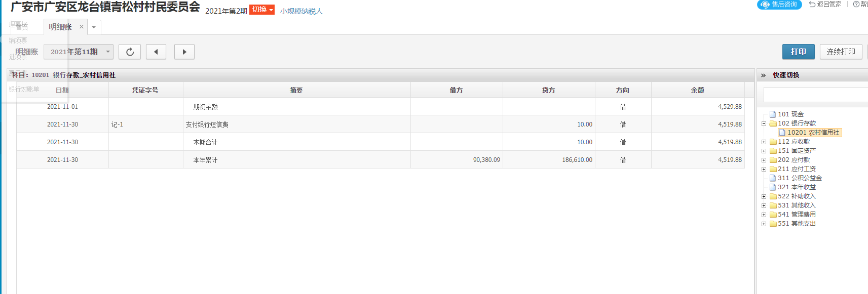Click the 186,610.00 credit total
Image resolution: width=868 pixels, height=294 pixels.
[577, 160]
